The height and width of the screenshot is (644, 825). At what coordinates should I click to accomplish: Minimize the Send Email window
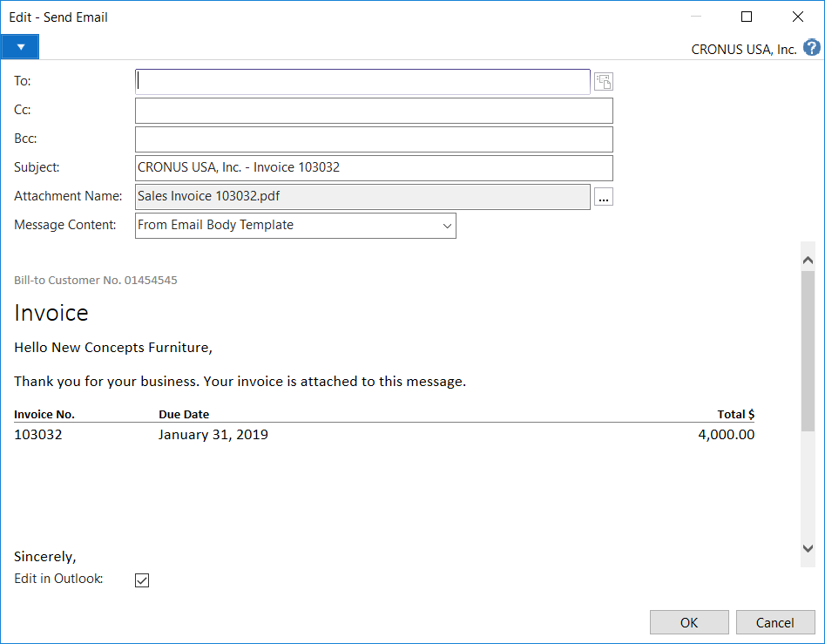click(x=696, y=17)
